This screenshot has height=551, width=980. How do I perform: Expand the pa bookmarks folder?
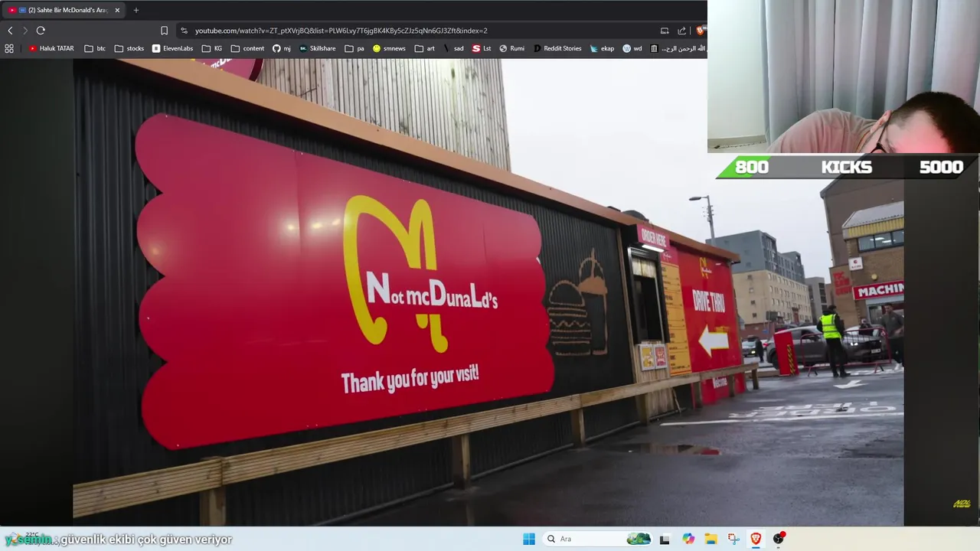click(x=354, y=48)
